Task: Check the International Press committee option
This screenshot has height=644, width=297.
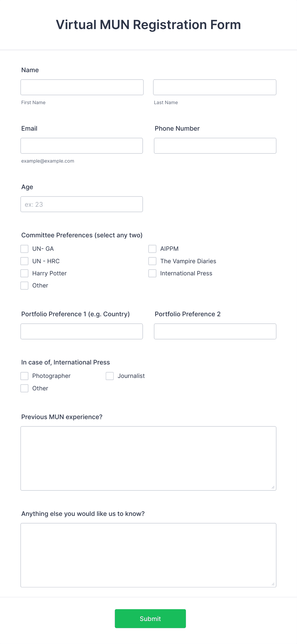Action: [x=152, y=273]
